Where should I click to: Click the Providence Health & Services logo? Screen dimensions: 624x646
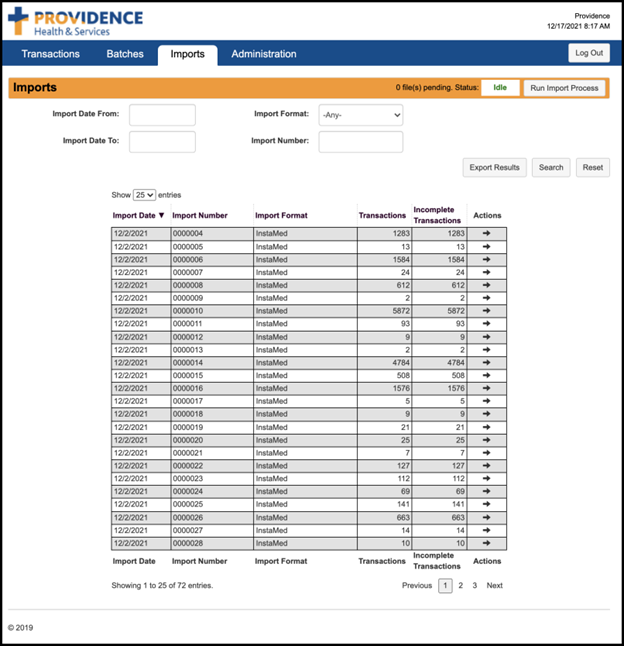pos(75,22)
